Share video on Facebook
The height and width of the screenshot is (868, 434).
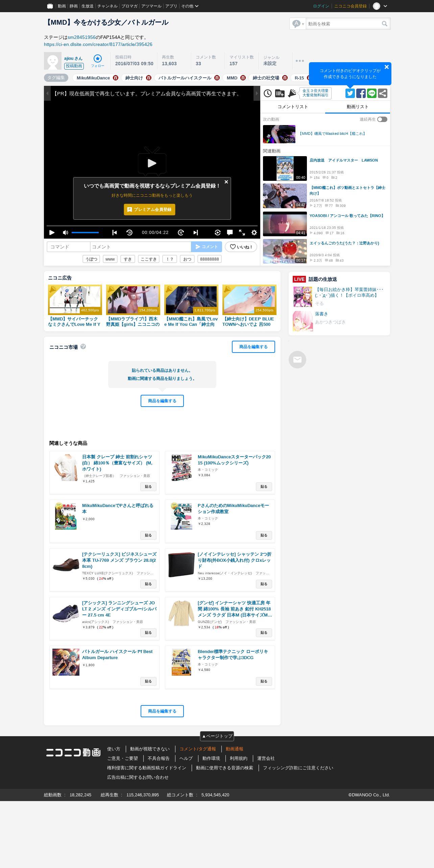[361, 93]
